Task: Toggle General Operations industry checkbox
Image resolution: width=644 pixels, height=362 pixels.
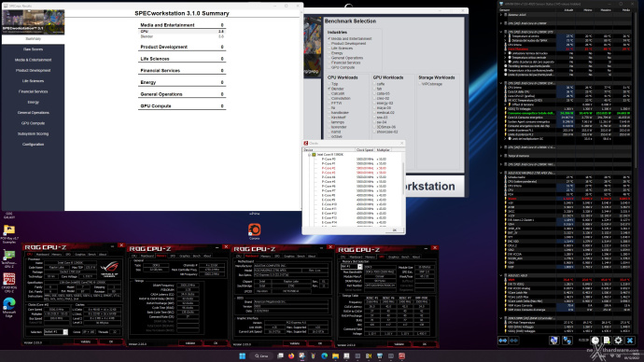Action: [329, 58]
